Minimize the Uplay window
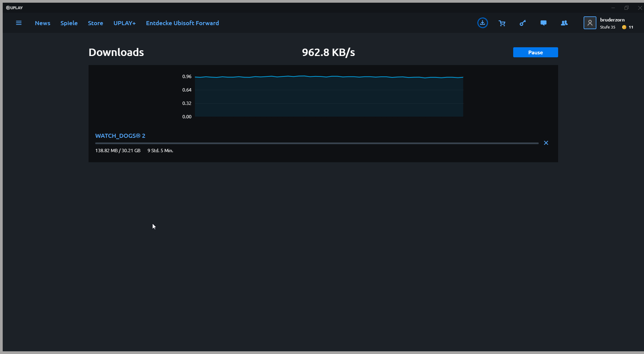Viewport: 644px width, 354px height. pyautogui.click(x=613, y=8)
